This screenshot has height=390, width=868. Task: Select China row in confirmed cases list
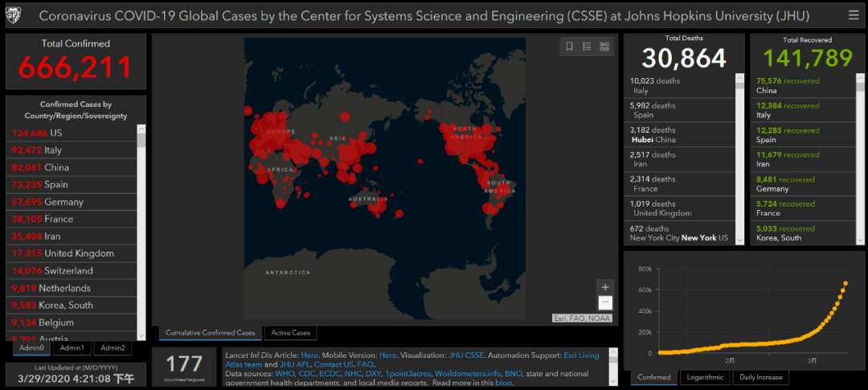[71, 167]
